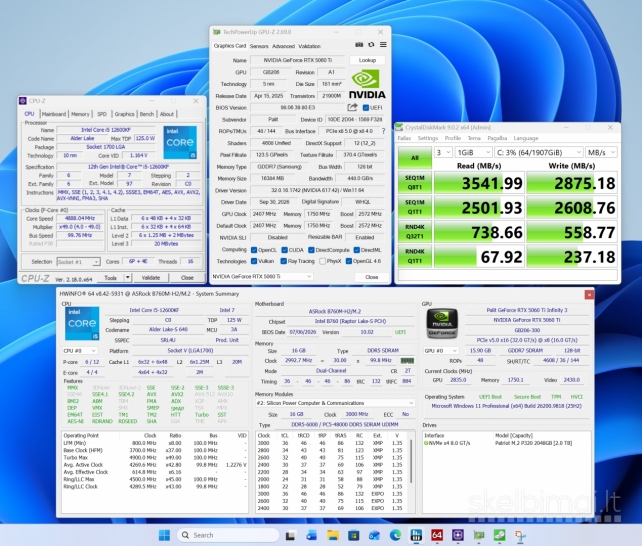Viewport: 642px width, 546px height.
Task: Click the RND4K Q1T1 read bar showing 67.92
Action: pyautogui.click(x=479, y=257)
